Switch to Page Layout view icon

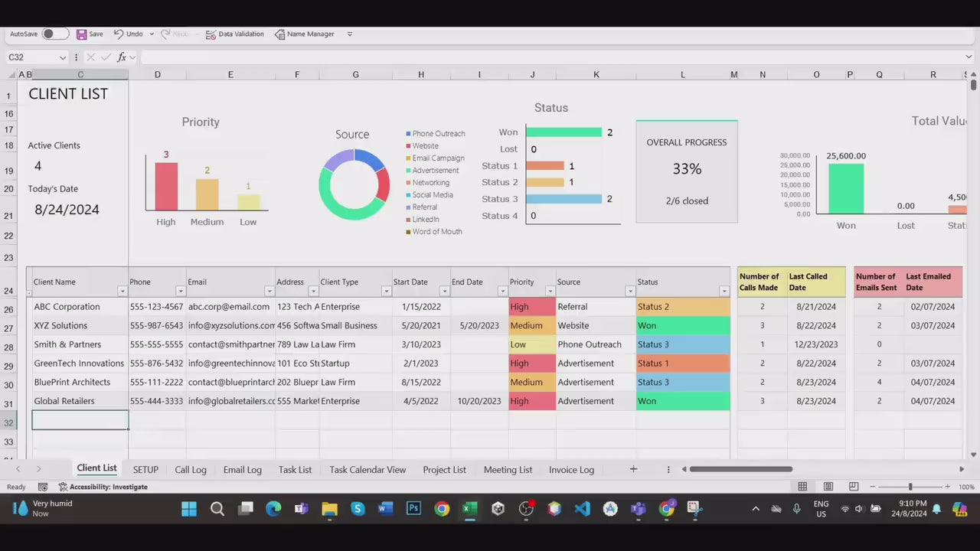[828, 486]
